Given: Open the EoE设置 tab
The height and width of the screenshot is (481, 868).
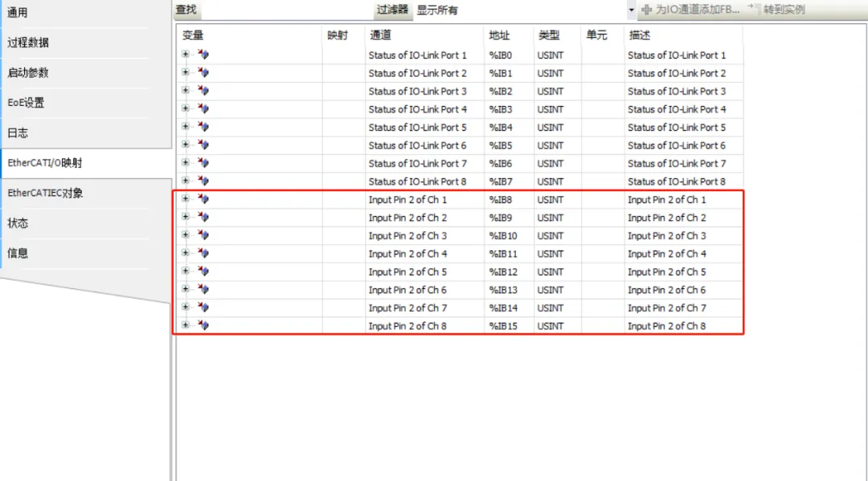Looking at the screenshot, I should 27,103.
